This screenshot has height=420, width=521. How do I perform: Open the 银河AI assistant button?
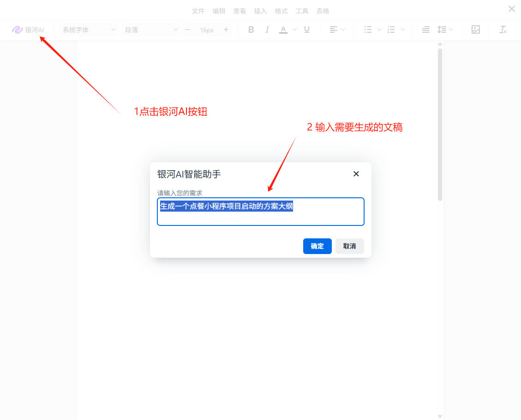pyautogui.click(x=28, y=30)
